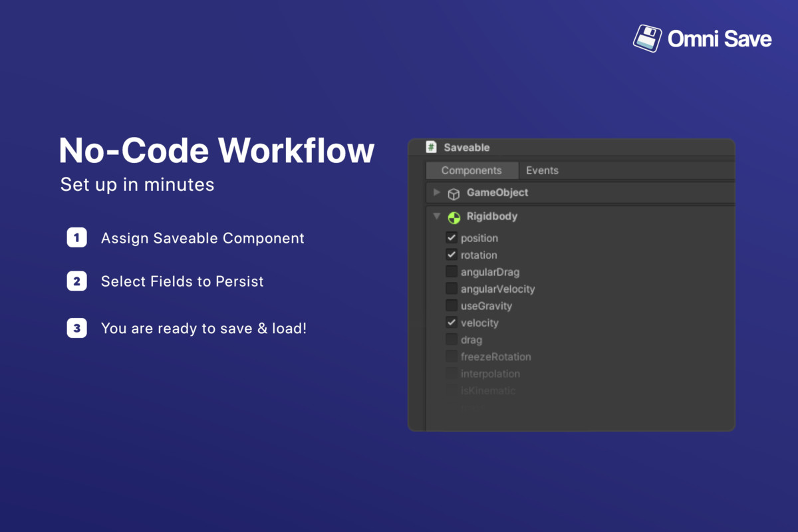Enable the interpolation checkbox
The width and height of the screenshot is (798, 532).
click(452, 374)
